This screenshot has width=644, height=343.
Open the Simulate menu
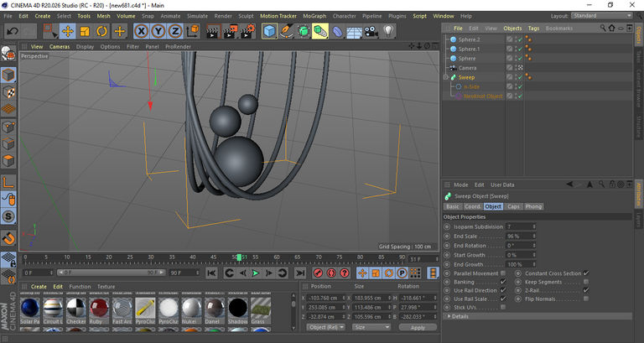197,16
